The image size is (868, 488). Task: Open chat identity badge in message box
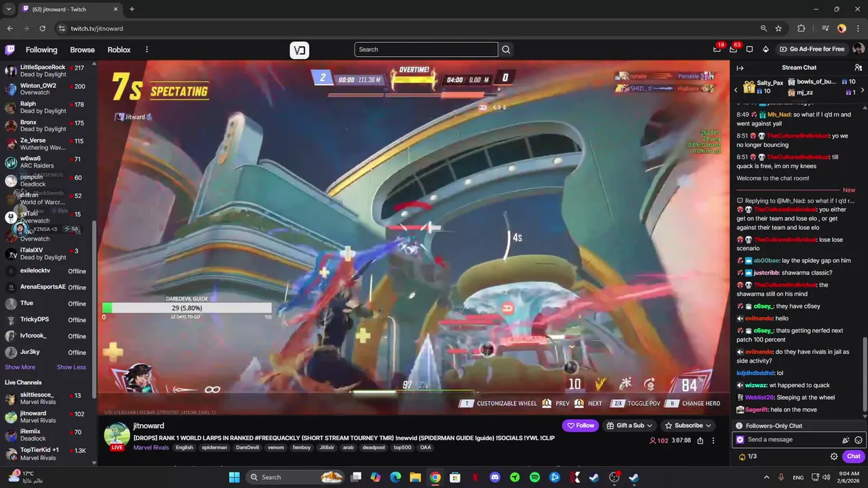[740, 440]
